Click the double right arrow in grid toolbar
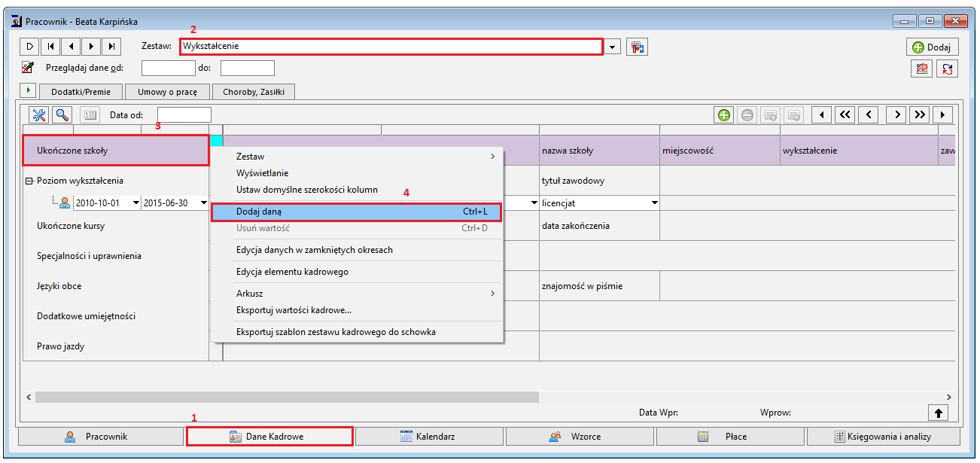The height and width of the screenshot is (463, 980). click(919, 115)
